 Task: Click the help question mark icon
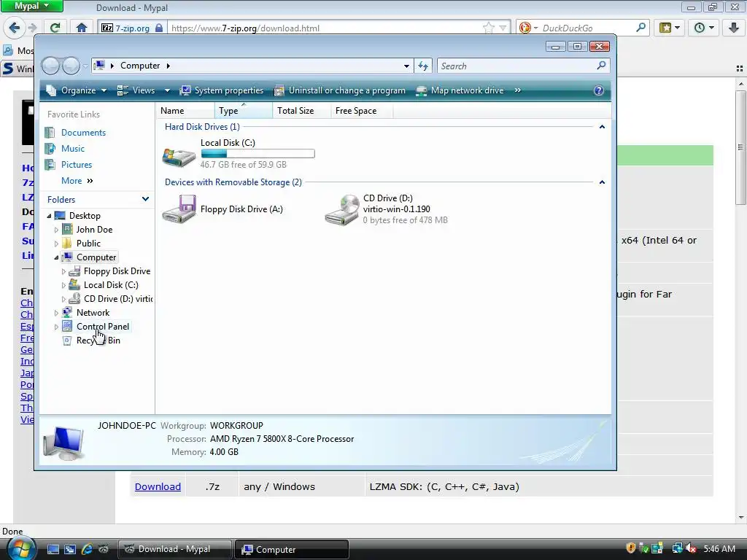pyautogui.click(x=599, y=90)
